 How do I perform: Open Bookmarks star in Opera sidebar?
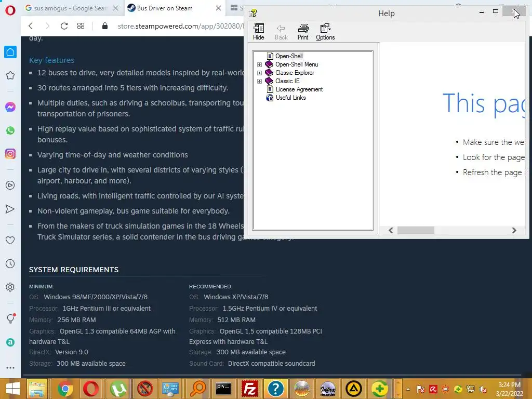click(x=10, y=75)
